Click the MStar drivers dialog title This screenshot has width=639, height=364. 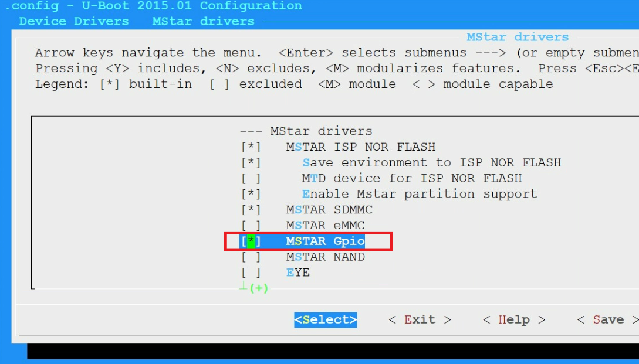518,38
